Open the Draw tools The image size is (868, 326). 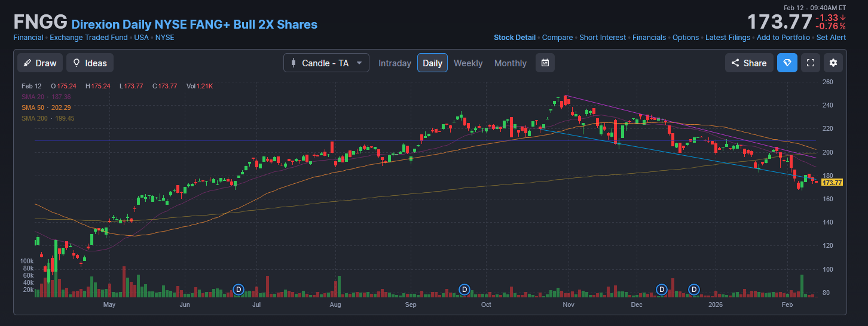[40, 63]
